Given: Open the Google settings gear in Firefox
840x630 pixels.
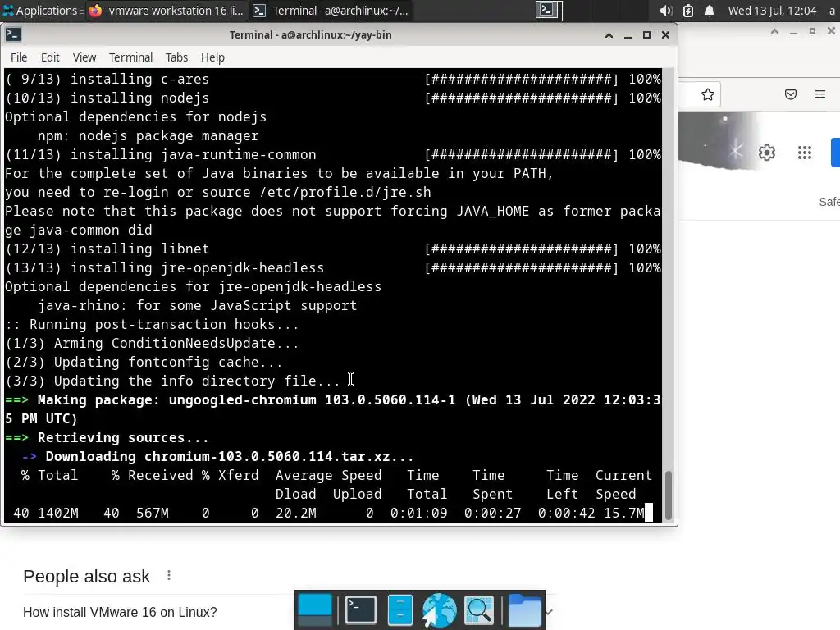Looking at the screenshot, I should 767,153.
